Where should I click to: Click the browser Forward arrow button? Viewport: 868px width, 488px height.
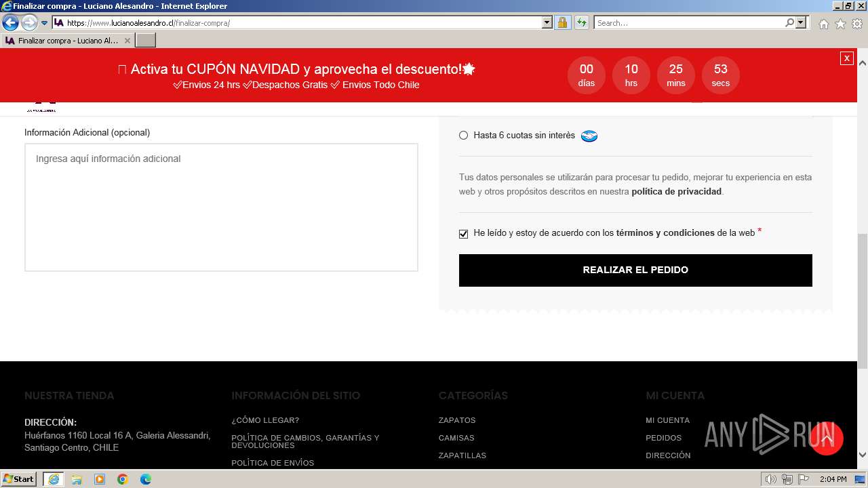point(29,22)
